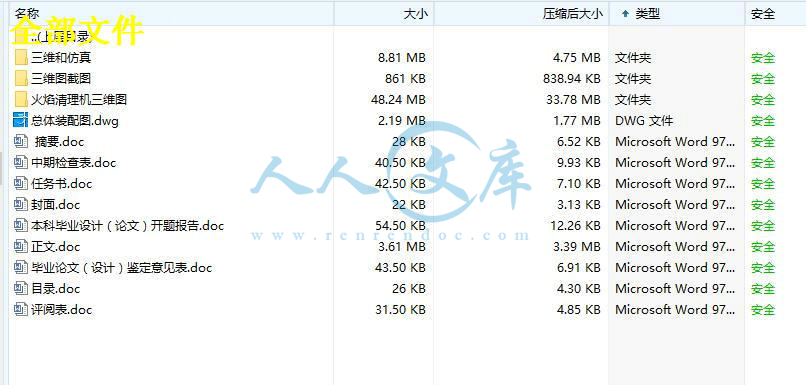The height and width of the screenshot is (385, 806).
Task: Click Microsoft Word 97 type in 摘要.doc row
Action: pos(675,141)
